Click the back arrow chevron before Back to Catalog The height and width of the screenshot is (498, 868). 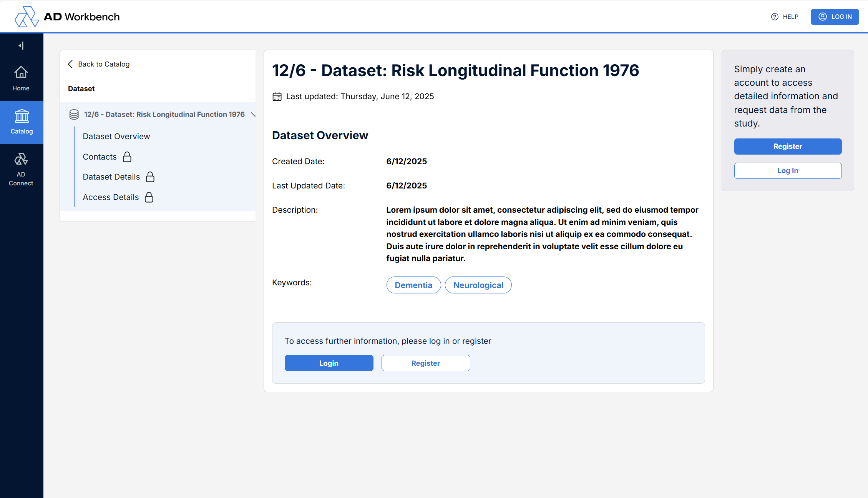[x=70, y=64]
